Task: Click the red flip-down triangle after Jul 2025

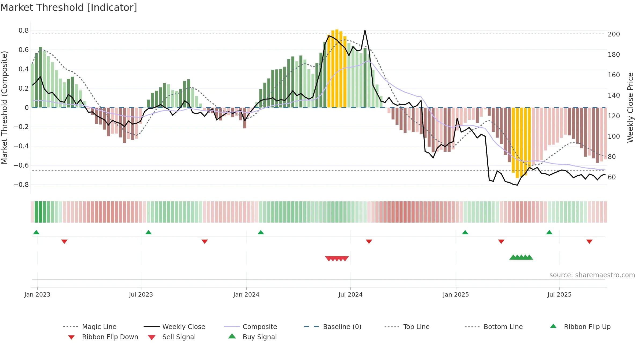Action: (x=590, y=242)
